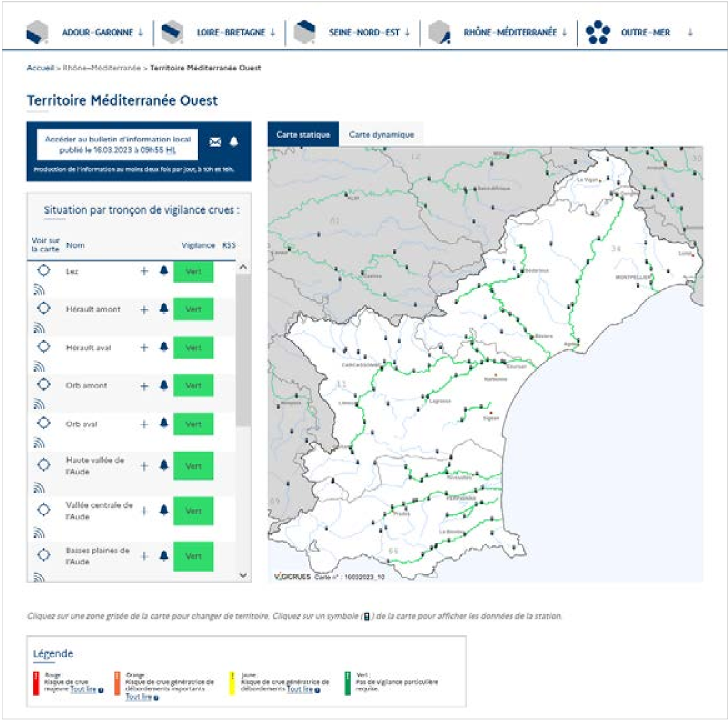Switch to the Carte dynamique tab
The width and height of the screenshot is (728, 721).
click(381, 134)
